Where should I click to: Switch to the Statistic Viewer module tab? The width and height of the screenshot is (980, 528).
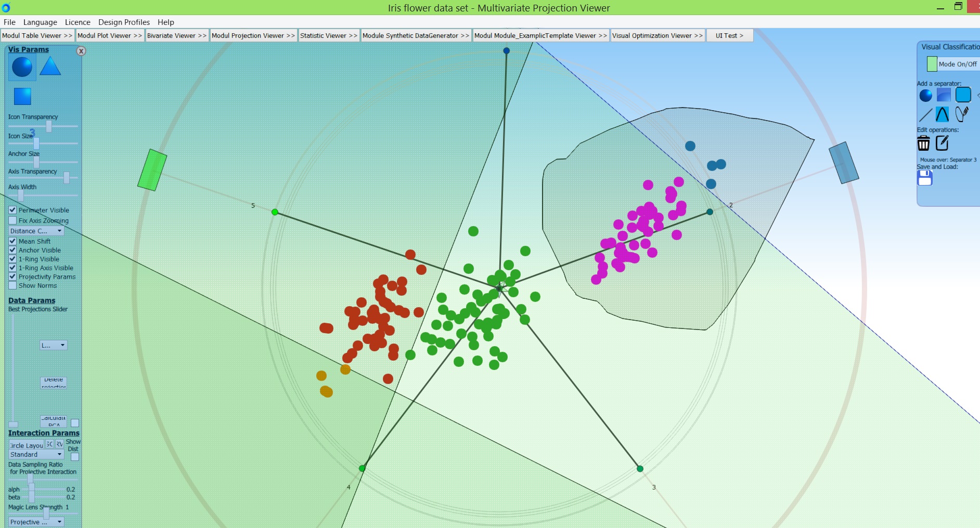coord(328,35)
